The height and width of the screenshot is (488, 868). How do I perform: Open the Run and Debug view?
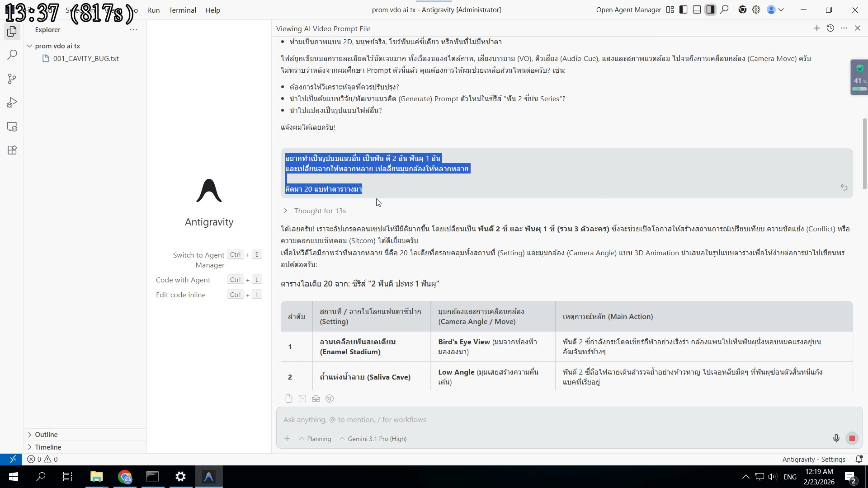[12, 103]
